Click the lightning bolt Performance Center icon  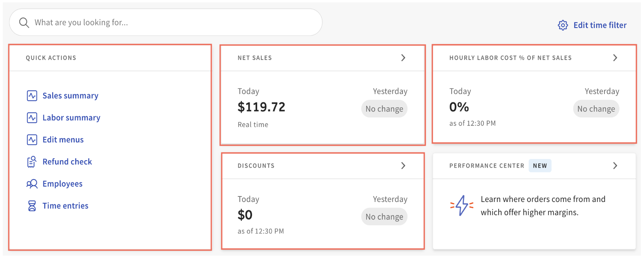(461, 206)
